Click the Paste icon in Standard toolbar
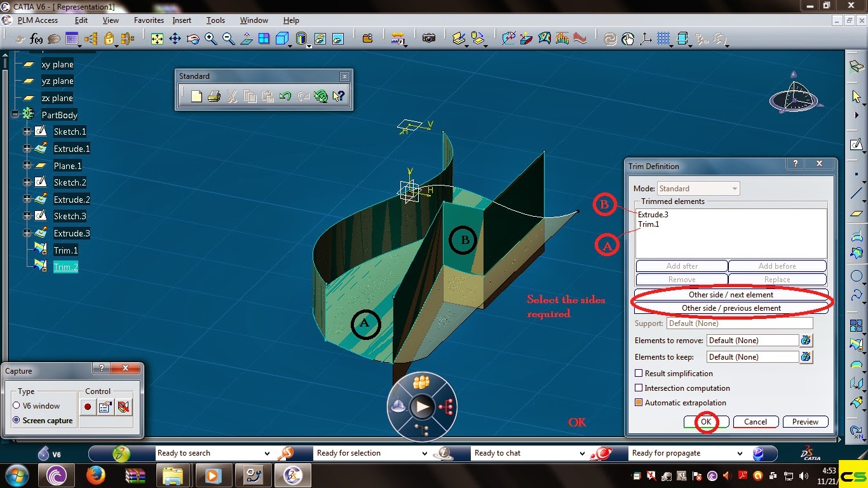Image resolution: width=868 pixels, height=488 pixels. [268, 96]
